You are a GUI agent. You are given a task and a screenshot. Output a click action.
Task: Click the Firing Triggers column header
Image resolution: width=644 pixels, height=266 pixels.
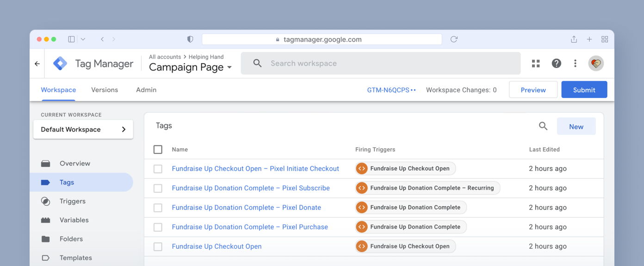(x=375, y=149)
